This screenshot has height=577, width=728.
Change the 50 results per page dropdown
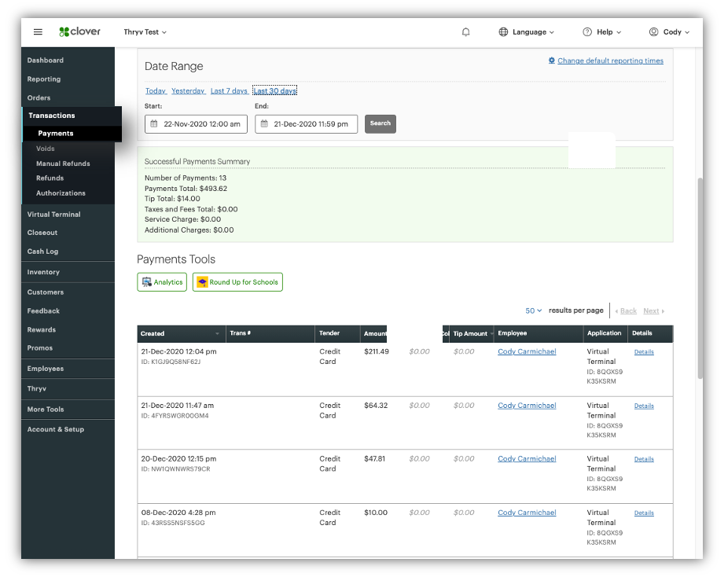point(534,311)
